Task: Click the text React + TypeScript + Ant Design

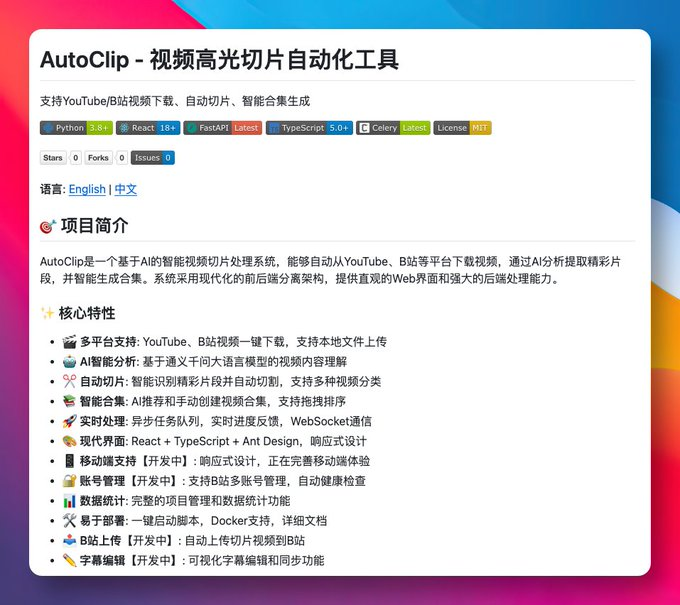Action: [215, 441]
